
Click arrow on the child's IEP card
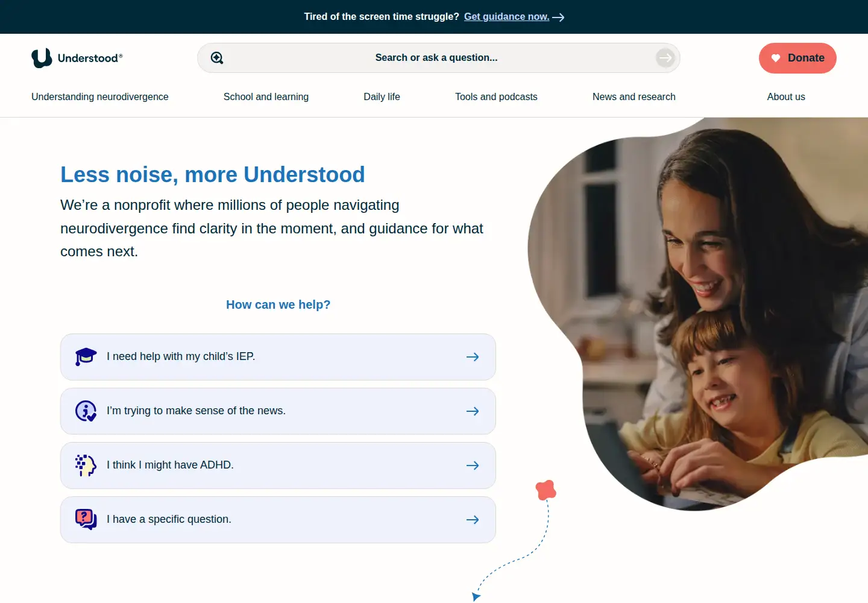473,357
